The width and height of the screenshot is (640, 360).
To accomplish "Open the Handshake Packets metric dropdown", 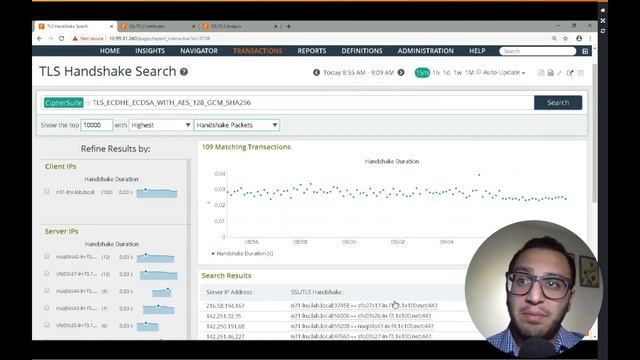I will click(237, 125).
